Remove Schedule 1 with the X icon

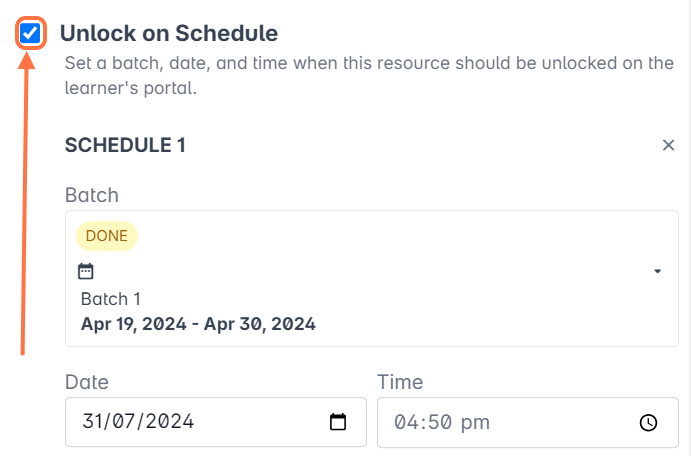click(669, 145)
